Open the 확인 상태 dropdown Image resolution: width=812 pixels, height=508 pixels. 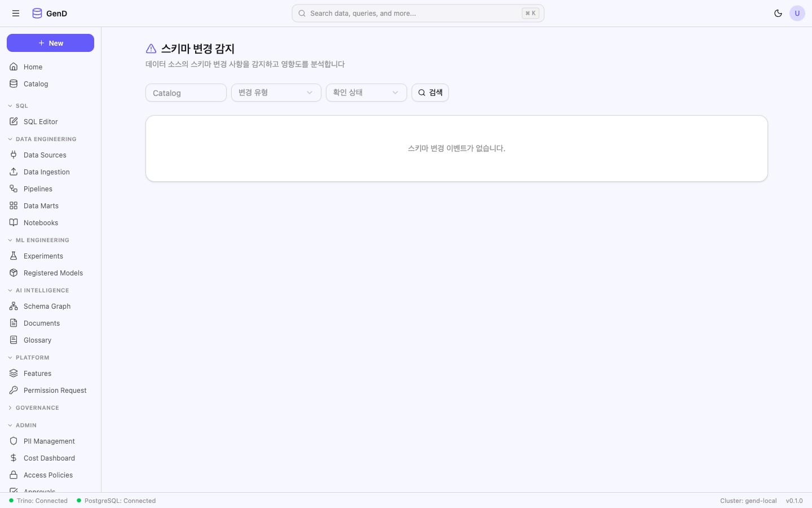pos(366,93)
